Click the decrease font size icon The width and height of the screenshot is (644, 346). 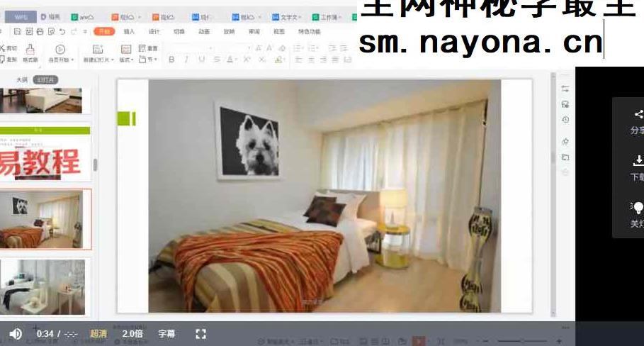(269, 48)
